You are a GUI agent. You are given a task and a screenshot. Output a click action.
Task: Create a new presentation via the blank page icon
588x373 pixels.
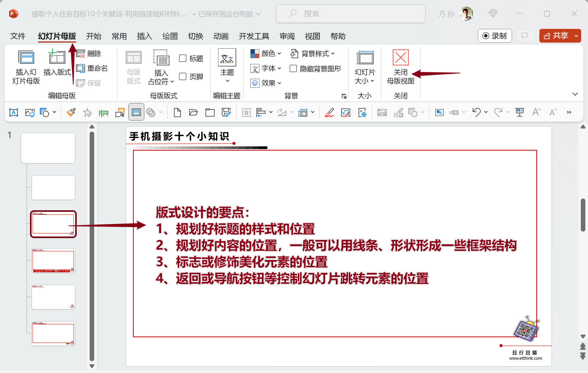coord(177,112)
